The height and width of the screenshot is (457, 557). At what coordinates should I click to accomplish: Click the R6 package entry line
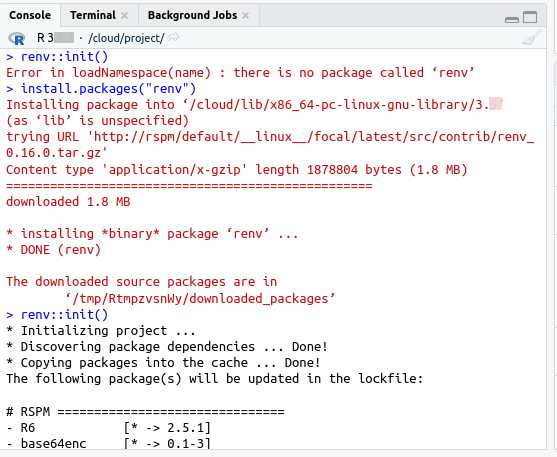click(108, 428)
